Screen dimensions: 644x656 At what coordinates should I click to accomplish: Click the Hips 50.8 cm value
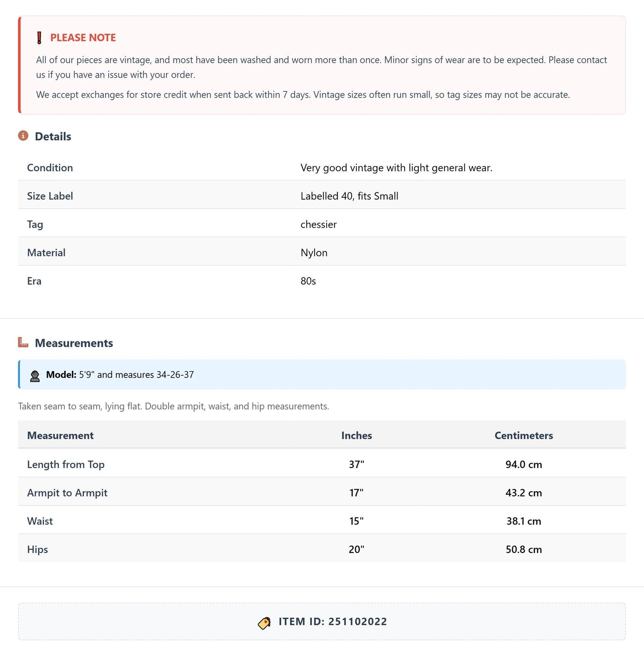pos(524,549)
